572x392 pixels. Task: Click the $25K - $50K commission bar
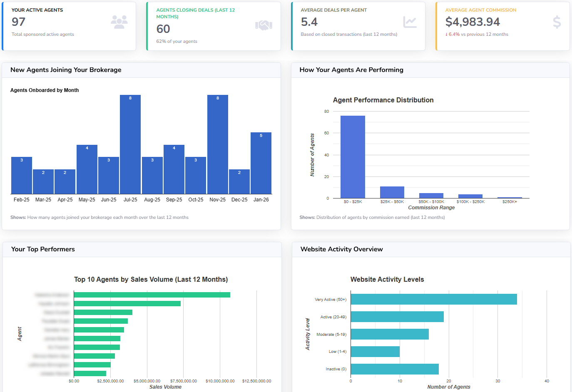(392, 192)
